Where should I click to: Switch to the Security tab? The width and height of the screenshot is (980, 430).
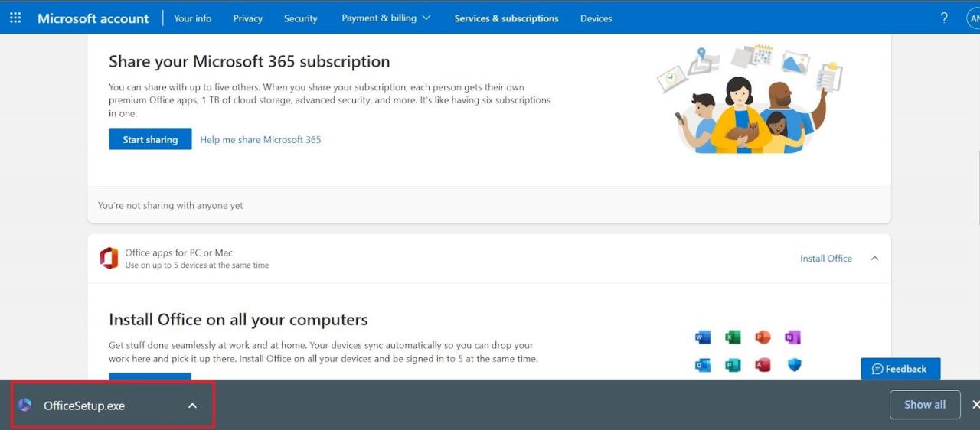(300, 18)
